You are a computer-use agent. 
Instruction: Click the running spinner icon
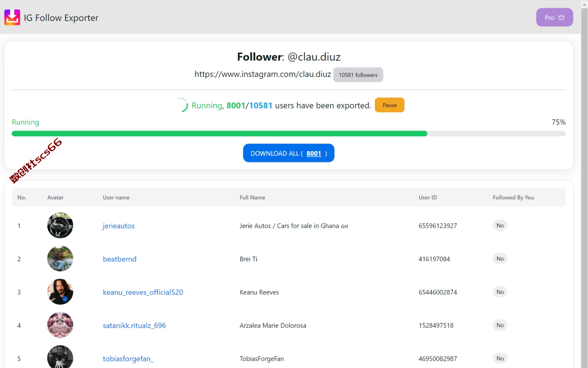(182, 105)
